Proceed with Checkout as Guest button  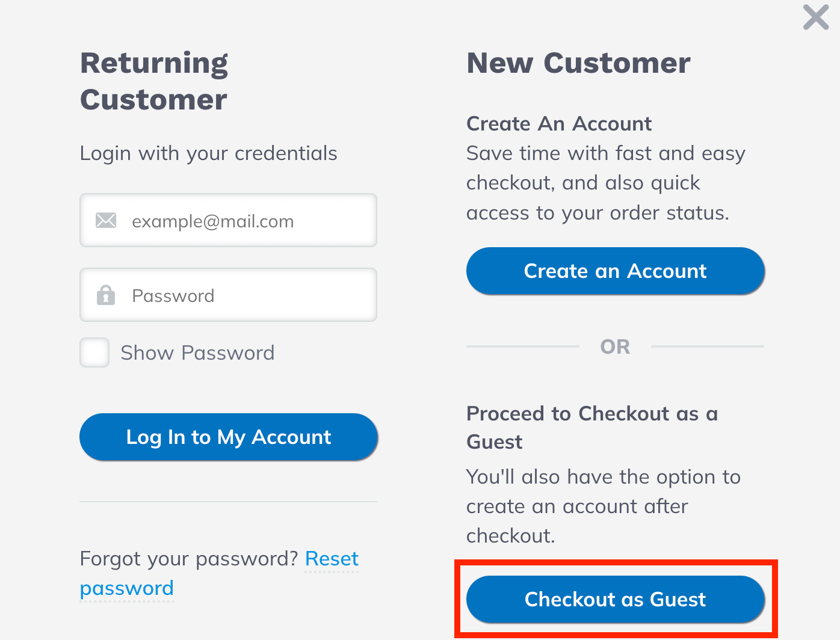pyautogui.click(x=615, y=599)
